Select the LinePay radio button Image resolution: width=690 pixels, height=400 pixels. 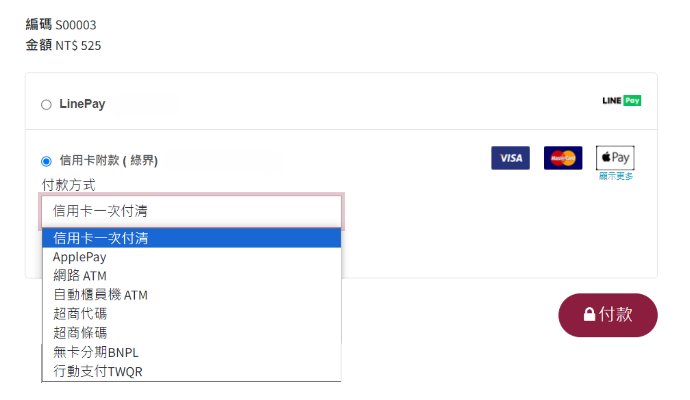(46, 105)
